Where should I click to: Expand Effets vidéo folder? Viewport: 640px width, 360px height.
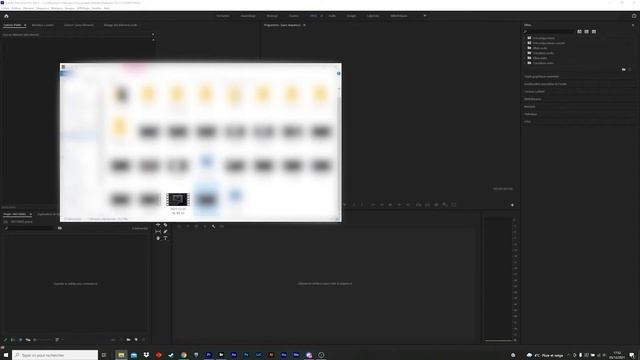point(525,58)
